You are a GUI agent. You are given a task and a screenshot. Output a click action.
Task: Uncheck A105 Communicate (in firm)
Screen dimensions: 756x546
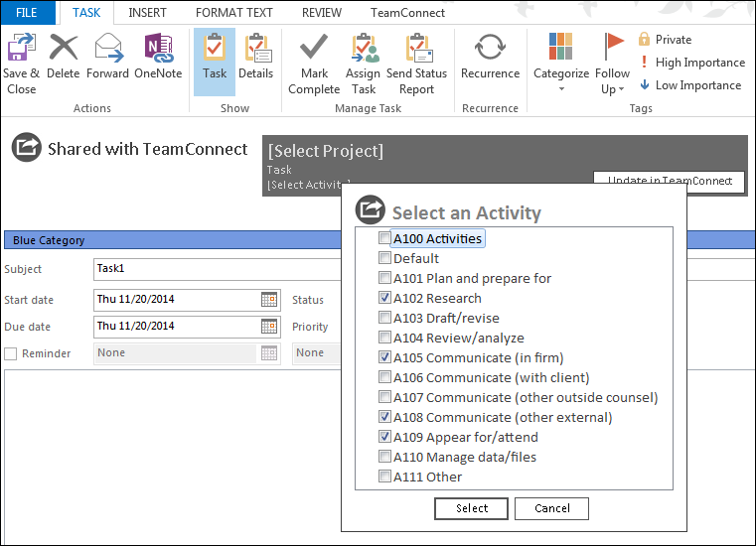coord(384,357)
